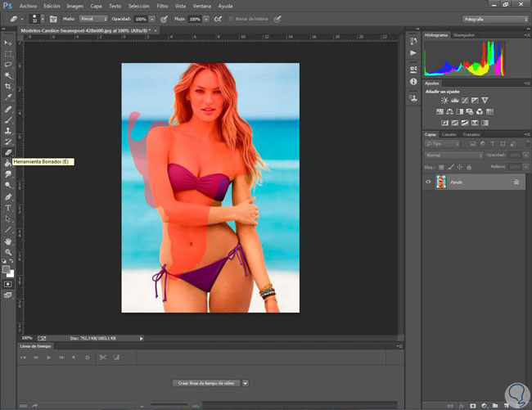The width and height of the screenshot is (532, 410).
Task: Click Crear línea de tiempo de vídeo button
Action: 205,382
